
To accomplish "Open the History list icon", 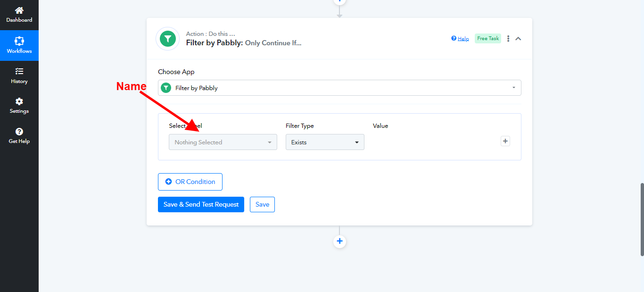I will 19,71.
